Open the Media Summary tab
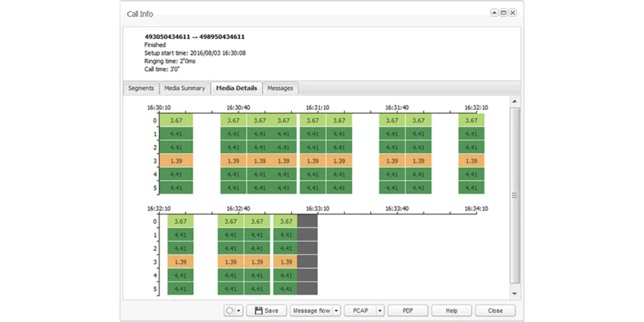The image size is (644, 322). (184, 88)
